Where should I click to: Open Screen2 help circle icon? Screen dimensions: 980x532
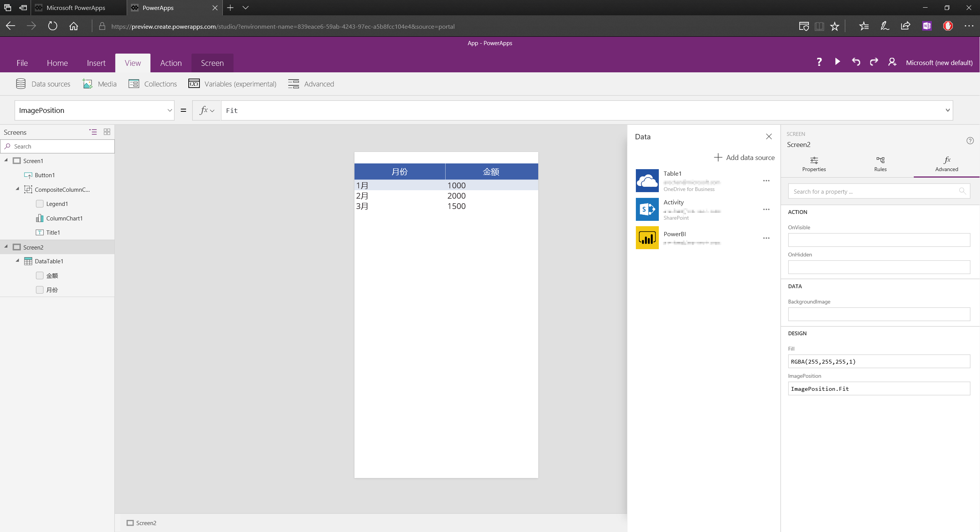click(970, 140)
